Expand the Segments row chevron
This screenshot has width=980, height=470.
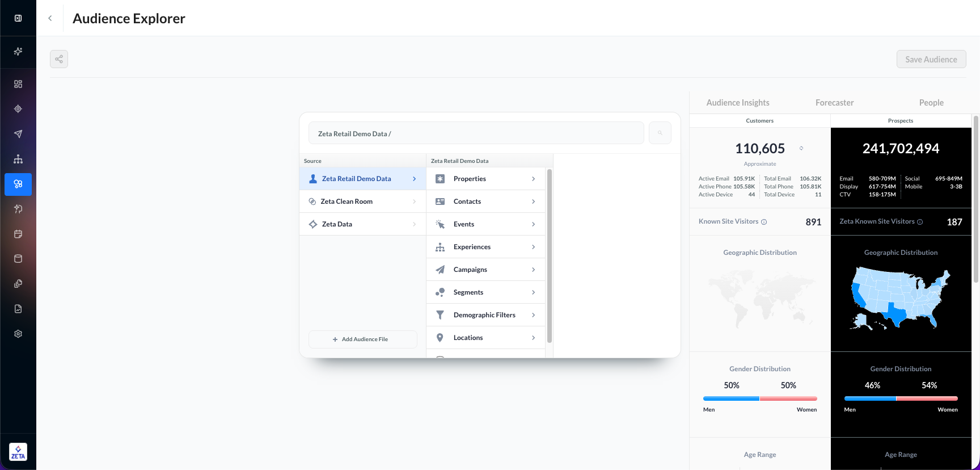pos(534,292)
